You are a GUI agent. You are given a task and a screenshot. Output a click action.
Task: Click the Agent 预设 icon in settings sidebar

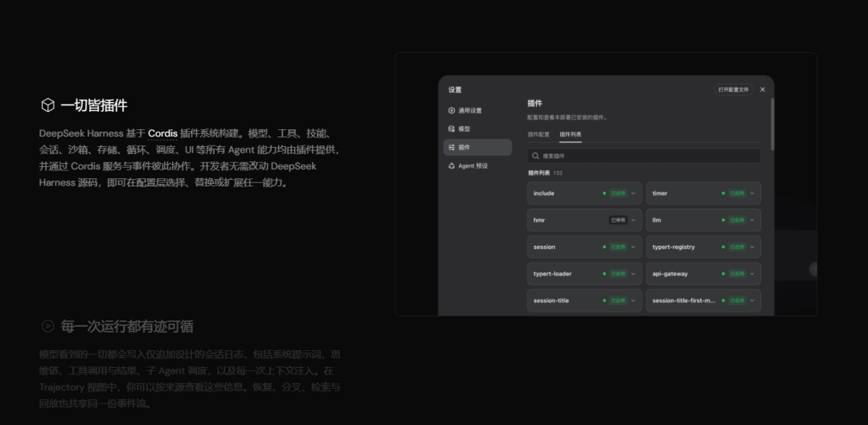452,166
